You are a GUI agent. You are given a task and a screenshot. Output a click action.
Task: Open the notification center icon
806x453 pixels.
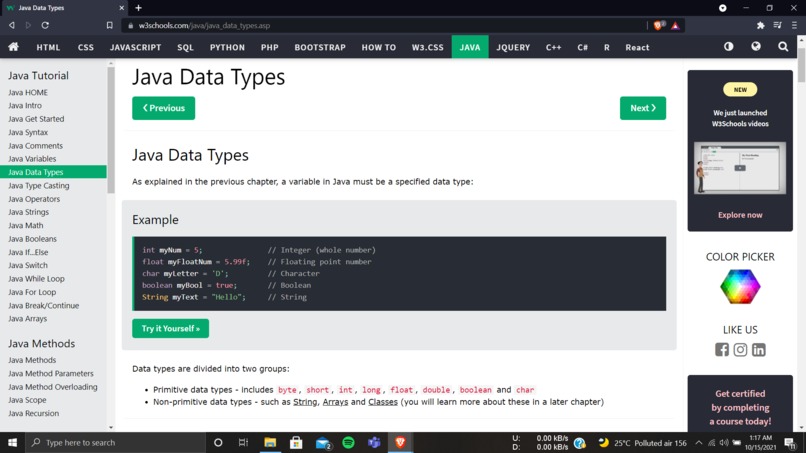pyautogui.click(x=790, y=442)
